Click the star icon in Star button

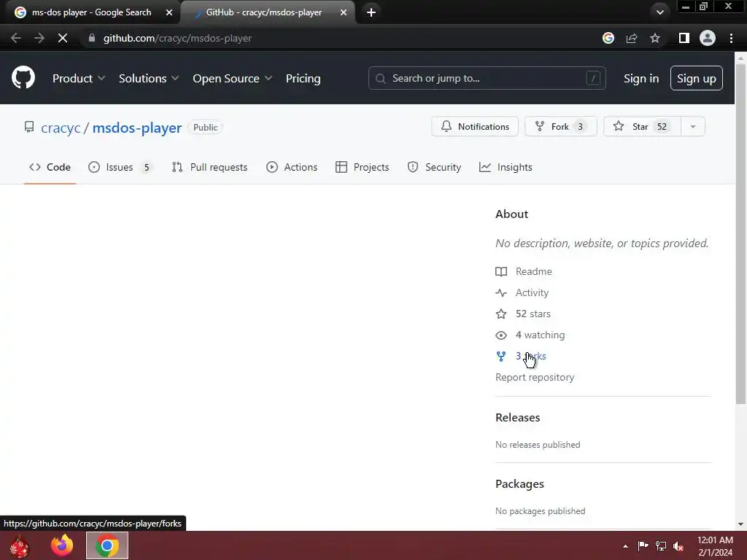(619, 126)
